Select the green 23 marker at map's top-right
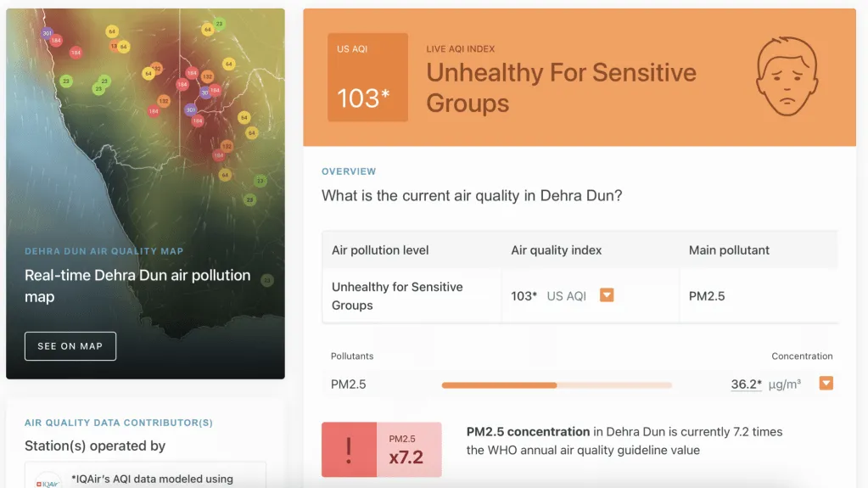 click(x=219, y=24)
